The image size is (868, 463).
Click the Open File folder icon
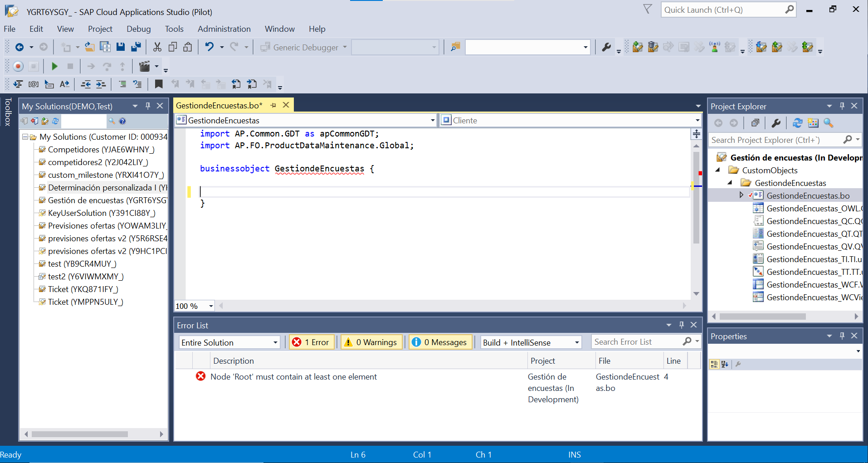90,47
